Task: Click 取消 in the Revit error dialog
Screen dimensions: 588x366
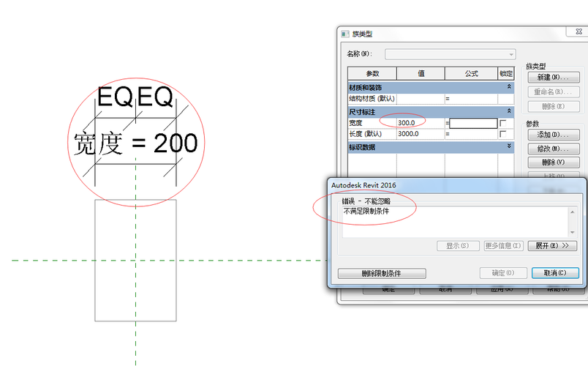Action: click(x=555, y=273)
